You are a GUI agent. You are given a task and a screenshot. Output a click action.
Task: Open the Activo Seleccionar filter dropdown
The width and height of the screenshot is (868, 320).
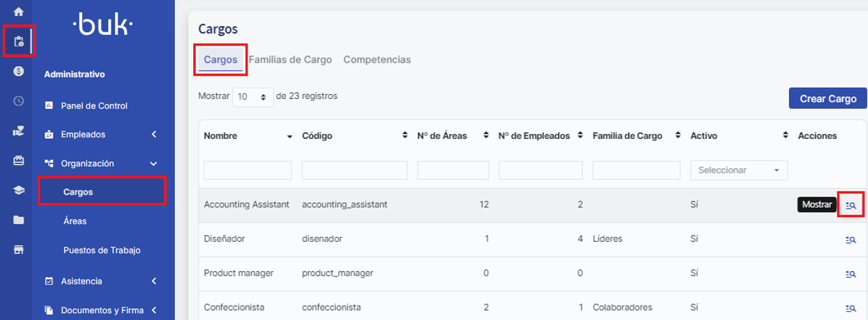pyautogui.click(x=739, y=170)
